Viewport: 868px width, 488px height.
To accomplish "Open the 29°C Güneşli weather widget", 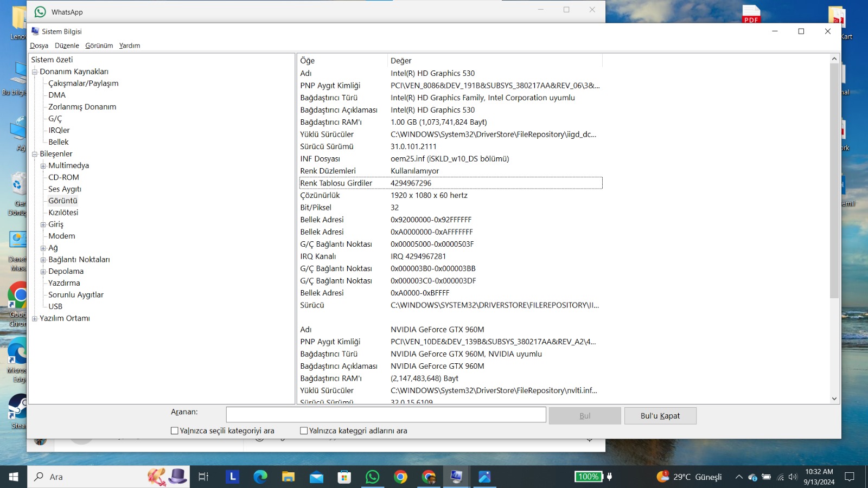I will [x=690, y=477].
